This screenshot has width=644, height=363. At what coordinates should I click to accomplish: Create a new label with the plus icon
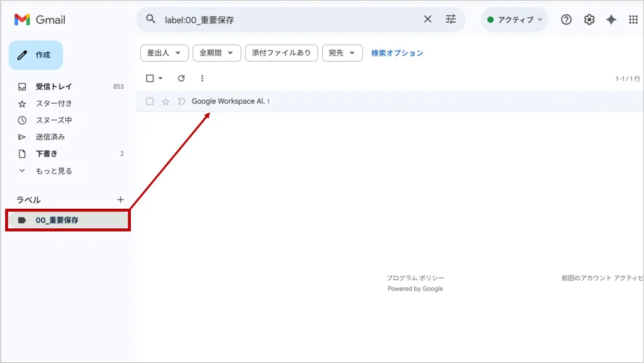tap(121, 199)
